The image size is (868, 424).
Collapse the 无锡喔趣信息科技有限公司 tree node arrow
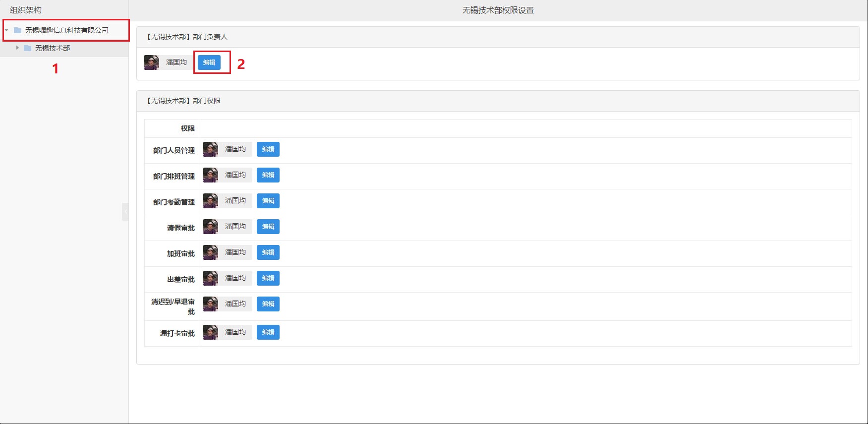point(6,30)
